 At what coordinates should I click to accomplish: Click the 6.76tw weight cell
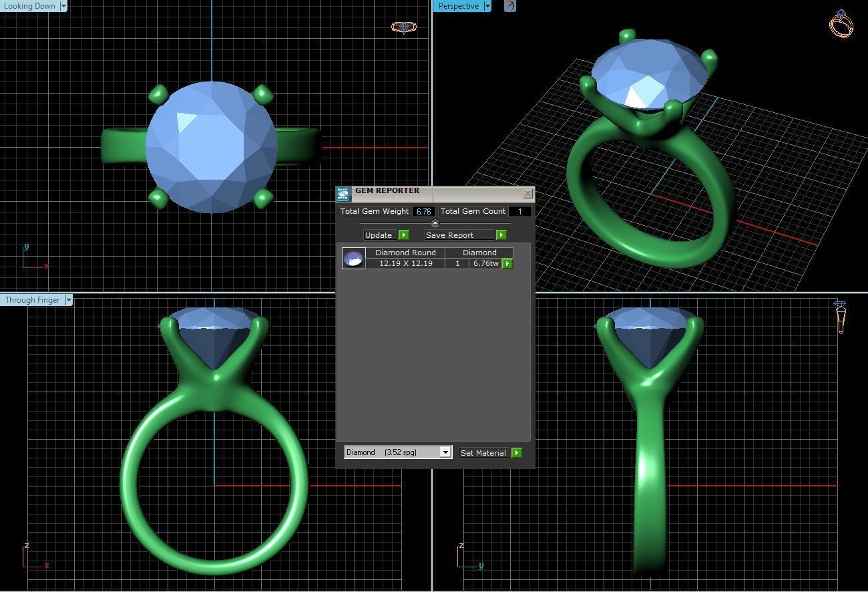point(485,263)
